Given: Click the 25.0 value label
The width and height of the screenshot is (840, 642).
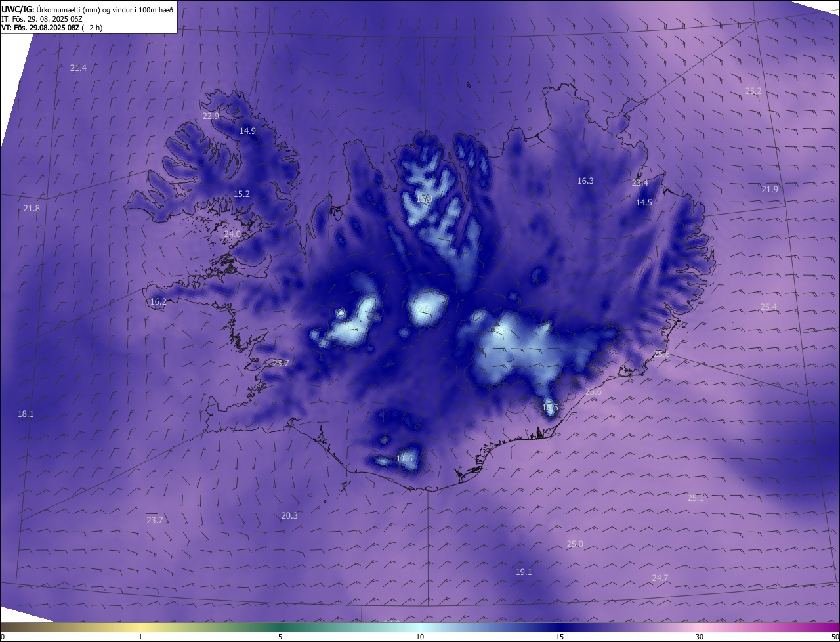Looking at the screenshot, I should 575,544.
